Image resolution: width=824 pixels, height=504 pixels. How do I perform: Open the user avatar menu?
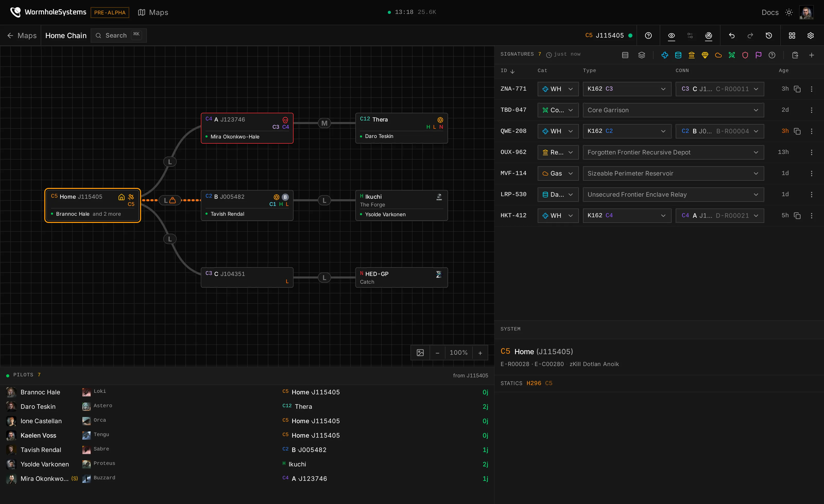pos(806,12)
